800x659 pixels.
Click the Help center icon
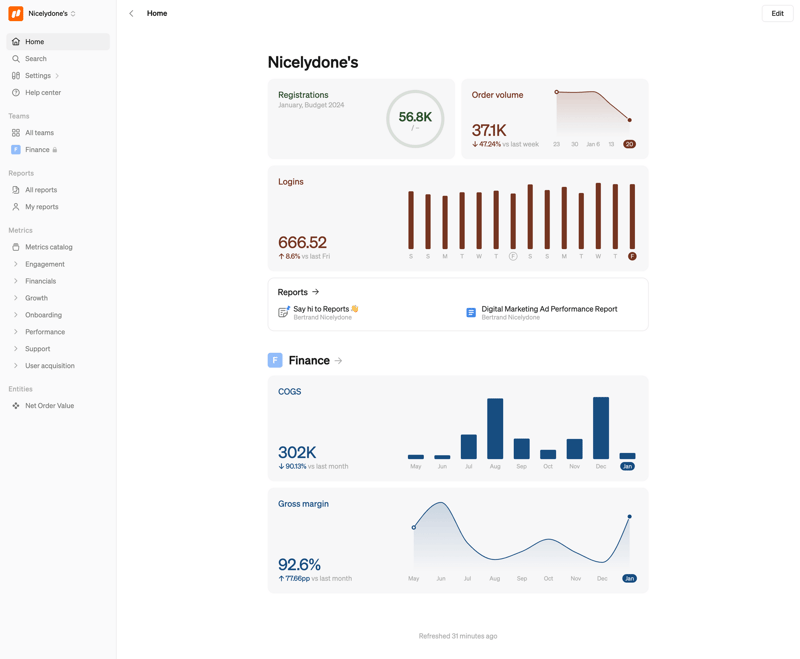tap(14, 92)
